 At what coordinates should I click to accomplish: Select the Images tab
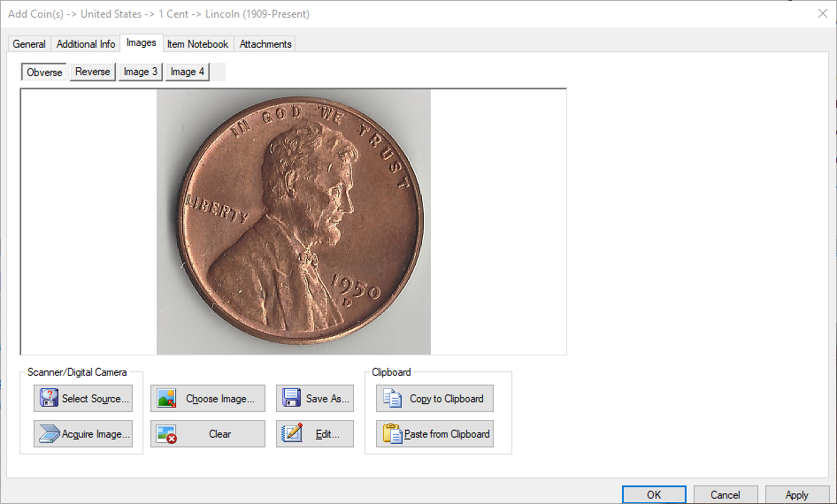tap(142, 42)
